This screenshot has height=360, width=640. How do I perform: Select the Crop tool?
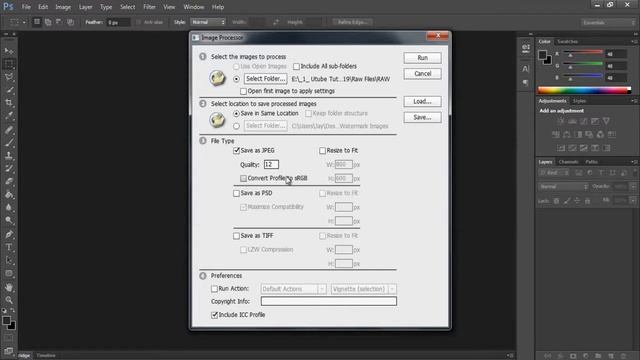point(9,103)
